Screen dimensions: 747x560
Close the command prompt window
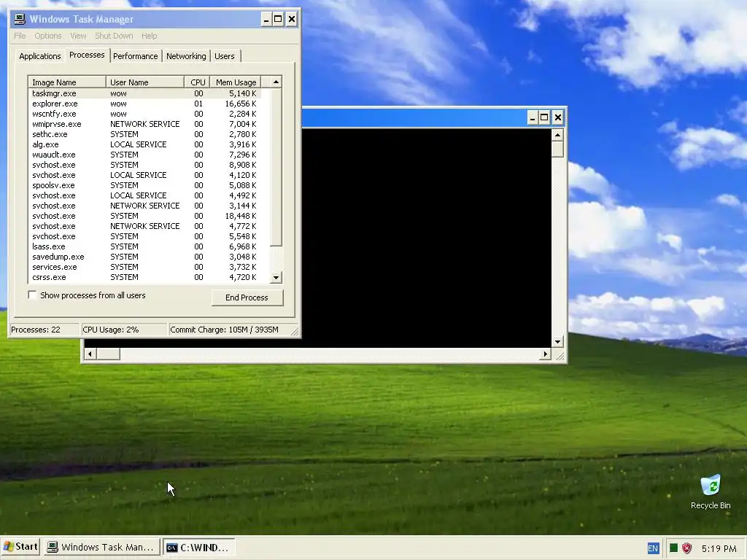click(558, 117)
